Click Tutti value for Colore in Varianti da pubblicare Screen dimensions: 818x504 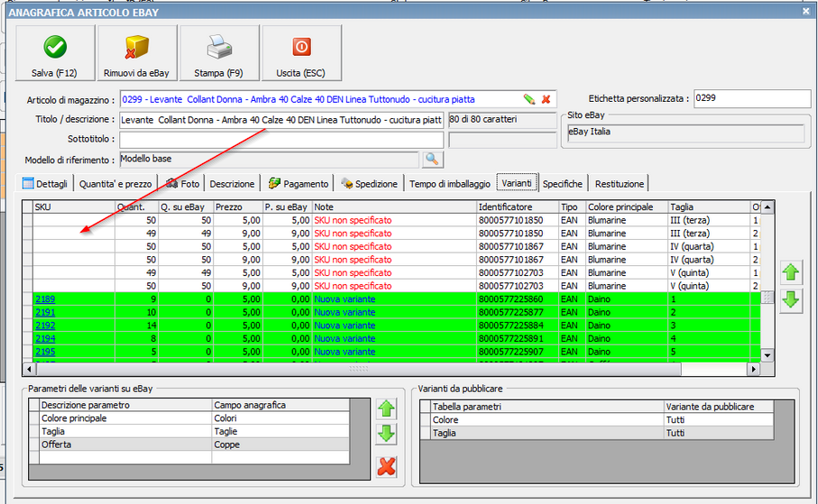point(719,420)
